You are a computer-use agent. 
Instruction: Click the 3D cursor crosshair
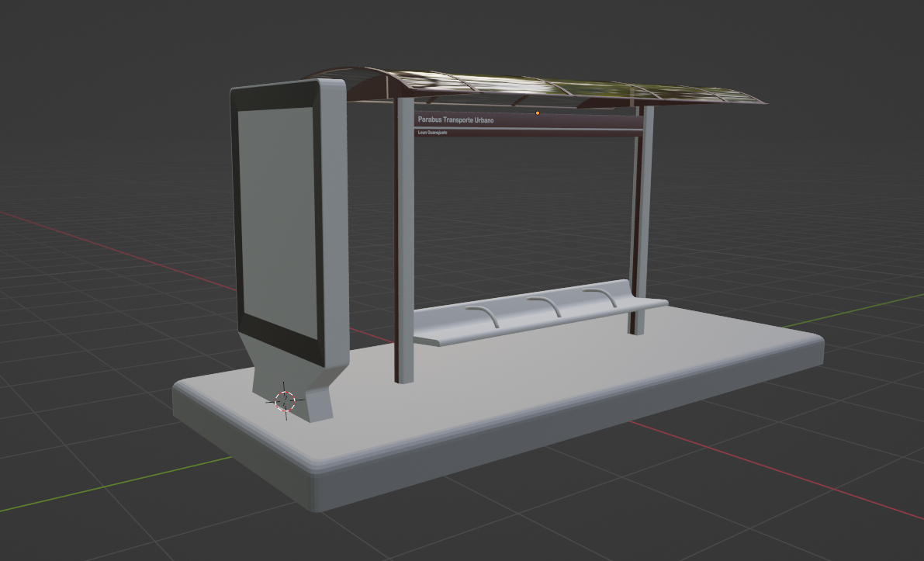286,400
